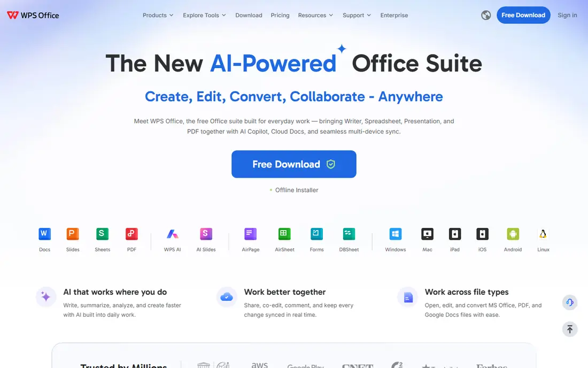This screenshot has height=368, width=588.
Task: Open the Slides product icon
Action: click(73, 234)
